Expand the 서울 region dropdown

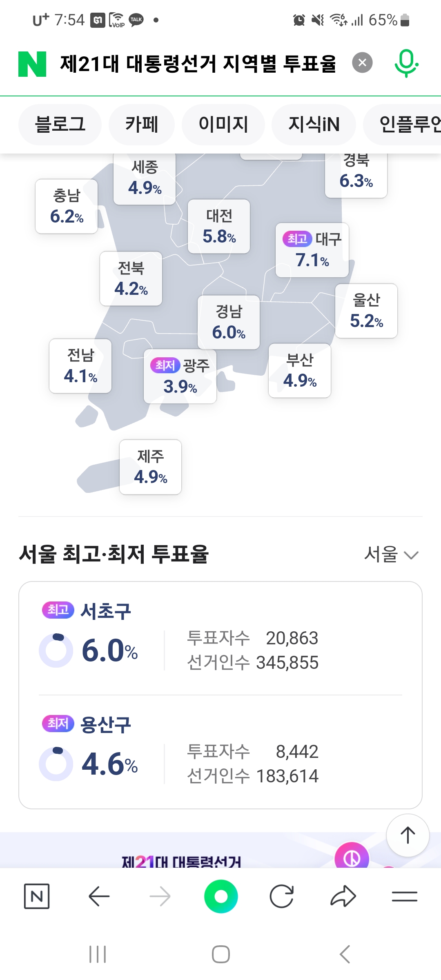(391, 555)
